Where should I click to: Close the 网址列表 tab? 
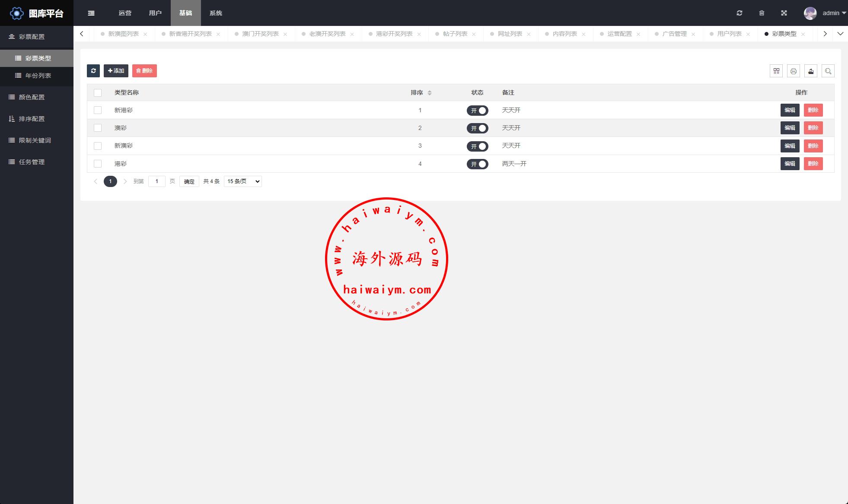(529, 34)
